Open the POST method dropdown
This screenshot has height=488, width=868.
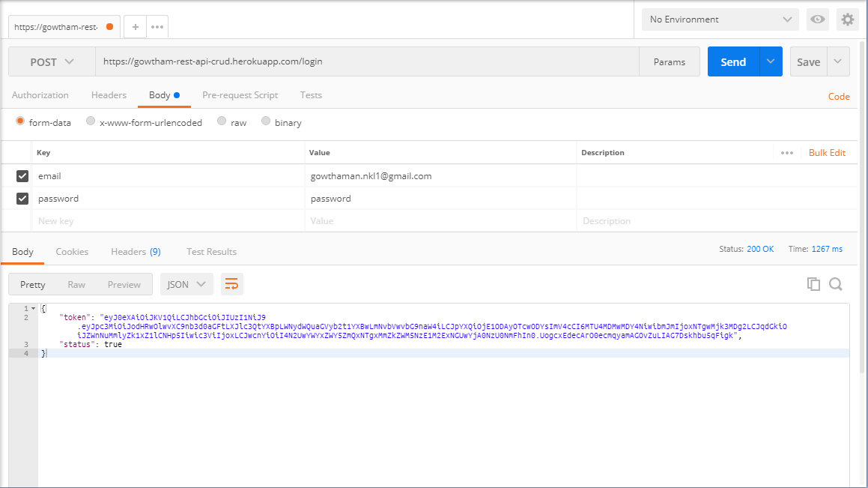pyautogui.click(x=52, y=62)
